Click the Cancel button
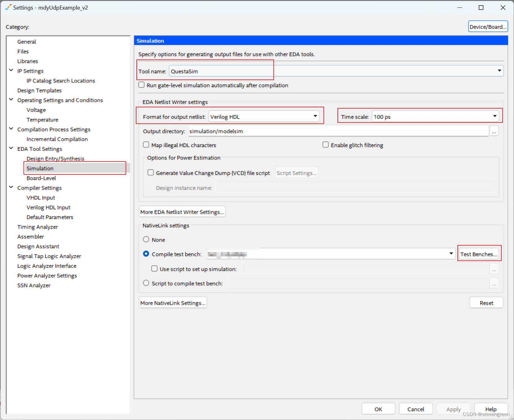The height and width of the screenshot is (420, 514). (x=416, y=409)
